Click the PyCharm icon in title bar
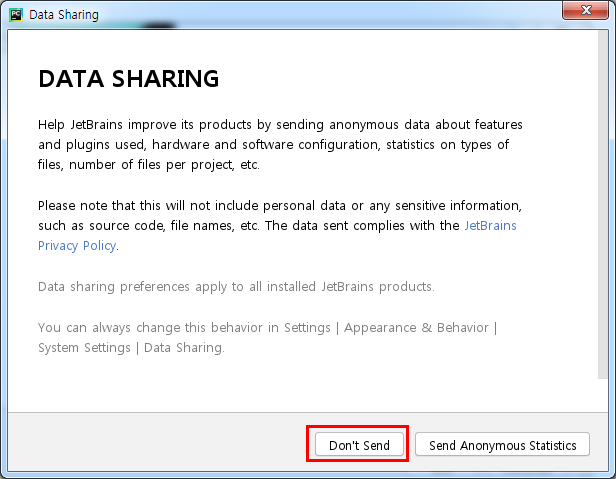 [x=16, y=15]
